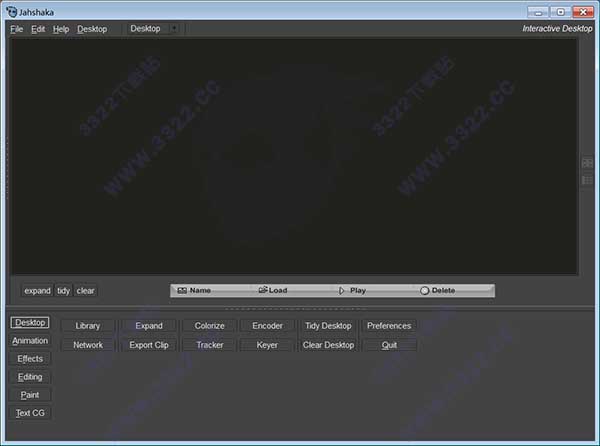
Task: Open the Library panel
Action: coord(88,326)
